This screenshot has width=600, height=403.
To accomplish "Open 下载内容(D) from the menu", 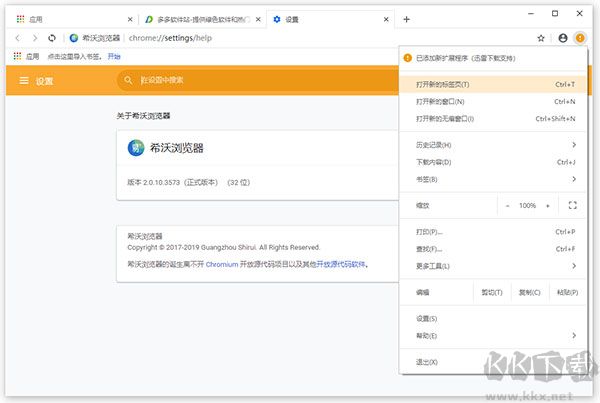I will [x=492, y=162].
